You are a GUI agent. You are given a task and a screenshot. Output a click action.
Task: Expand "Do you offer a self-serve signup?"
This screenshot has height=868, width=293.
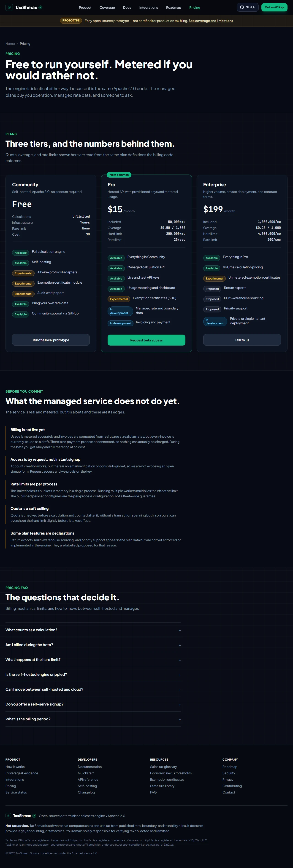click(93, 704)
